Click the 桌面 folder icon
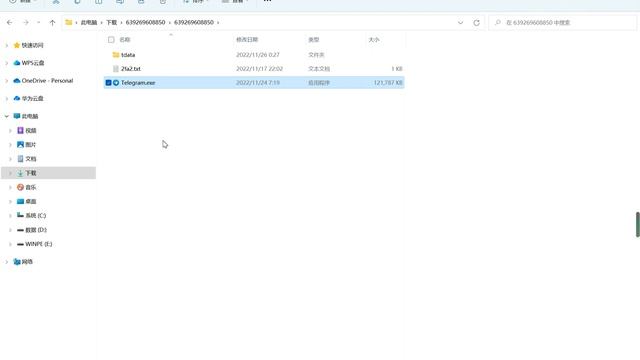The height and width of the screenshot is (360, 640). point(20,201)
